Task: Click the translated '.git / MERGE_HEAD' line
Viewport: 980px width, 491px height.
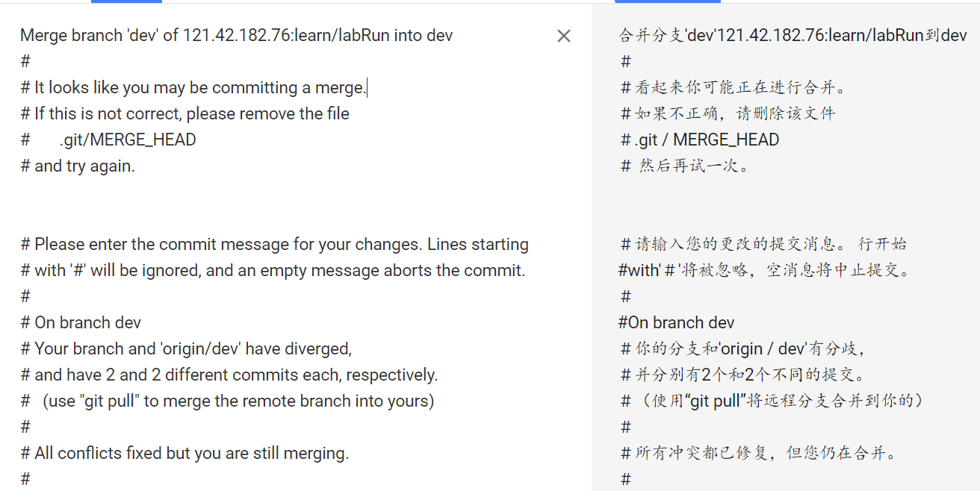Action: pos(700,140)
